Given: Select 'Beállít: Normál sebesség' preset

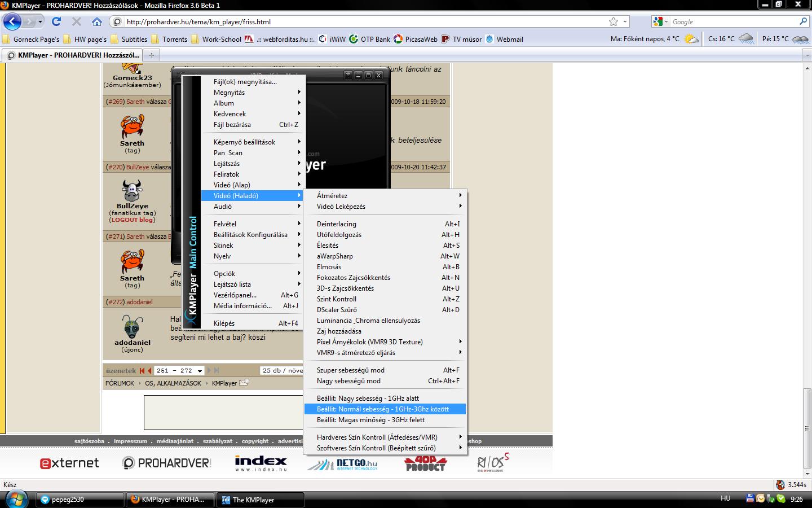Looking at the screenshot, I should click(385, 409).
